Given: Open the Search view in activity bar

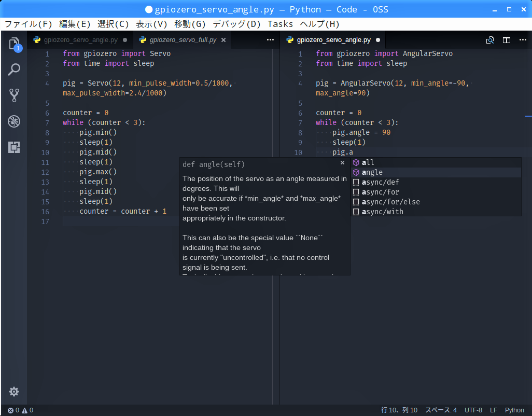Looking at the screenshot, I should tap(14, 70).
